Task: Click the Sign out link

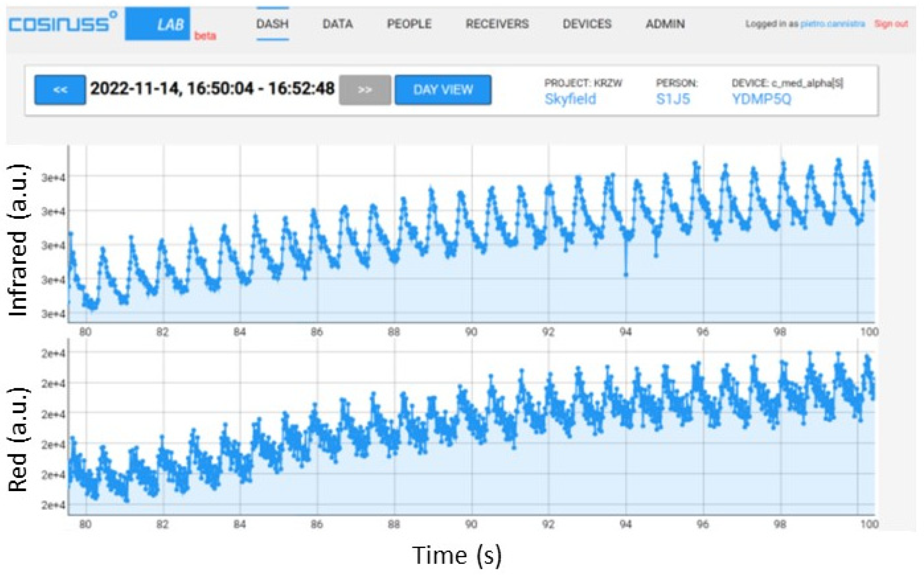Action: click(891, 24)
